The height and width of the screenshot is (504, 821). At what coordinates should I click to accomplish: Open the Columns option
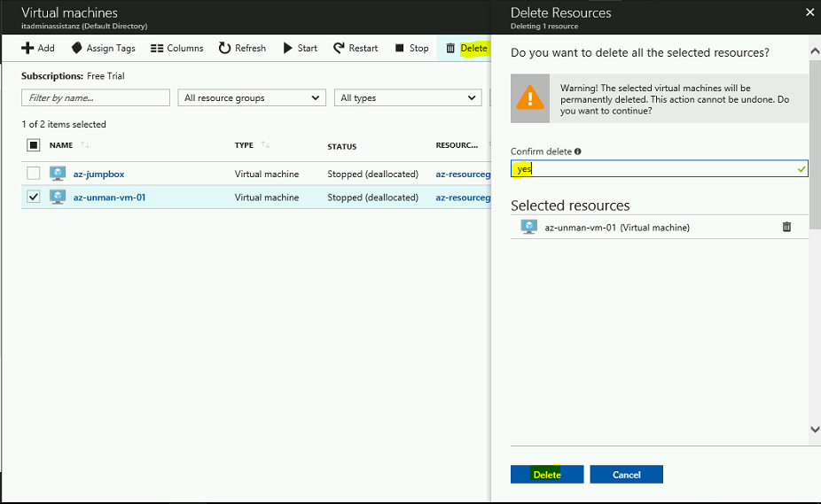(177, 48)
